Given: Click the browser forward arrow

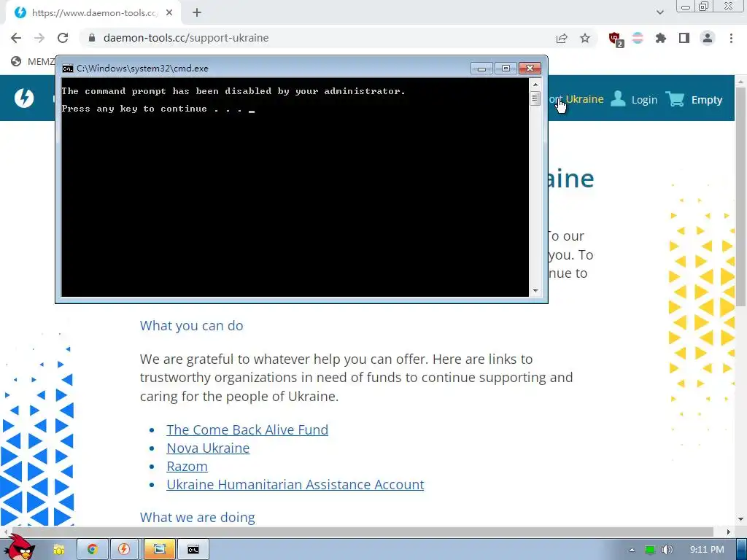Looking at the screenshot, I should 39,38.
